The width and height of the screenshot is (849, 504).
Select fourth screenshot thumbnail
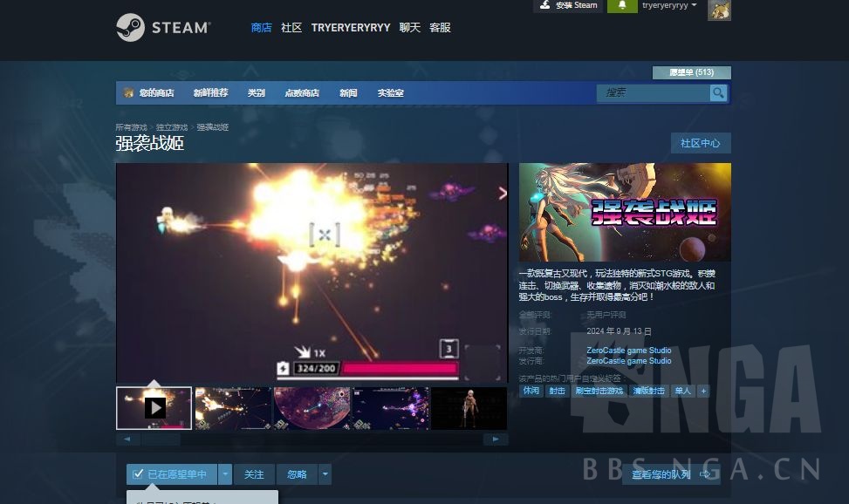(391, 408)
